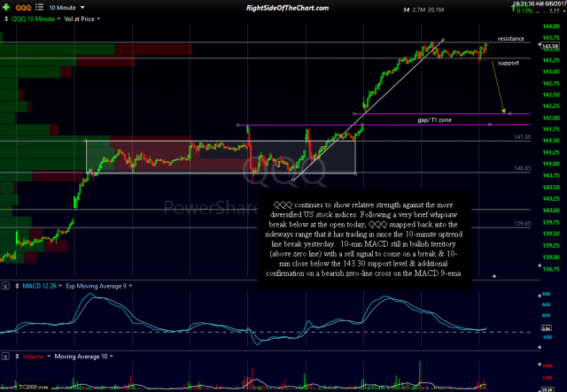Open the watchlist icon beside QQQ
Screen dimensions: 567x392
[x=39, y=7]
